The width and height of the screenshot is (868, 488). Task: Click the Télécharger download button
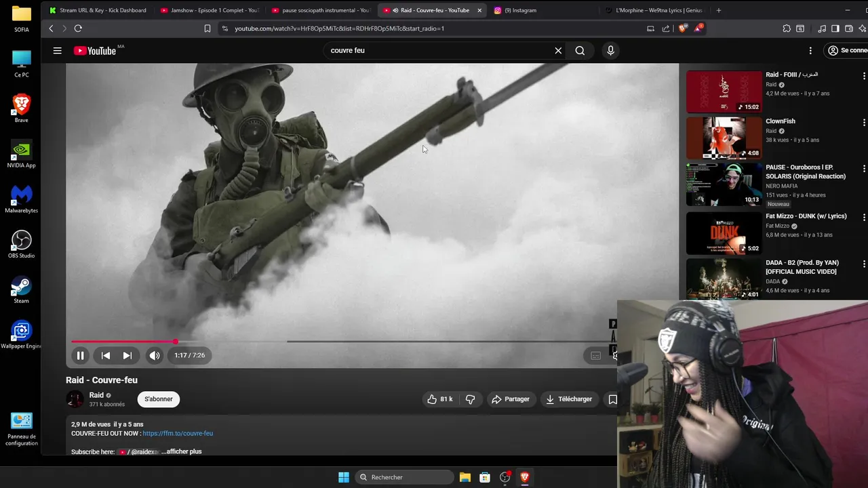[569, 399]
